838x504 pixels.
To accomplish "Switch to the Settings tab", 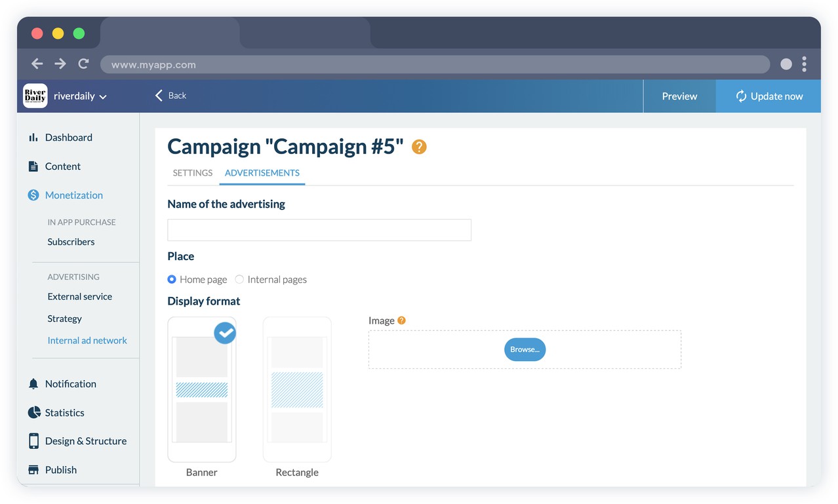I will (192, 173).
